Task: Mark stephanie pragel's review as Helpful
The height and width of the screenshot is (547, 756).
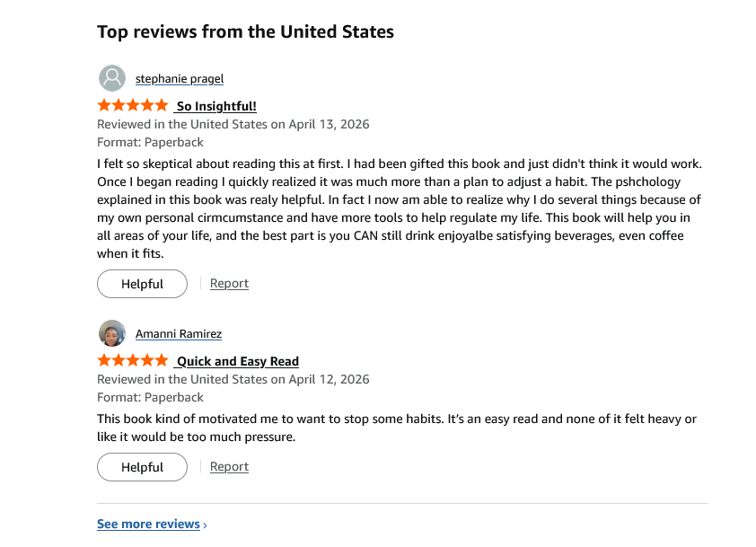Action: click(142, 283)
